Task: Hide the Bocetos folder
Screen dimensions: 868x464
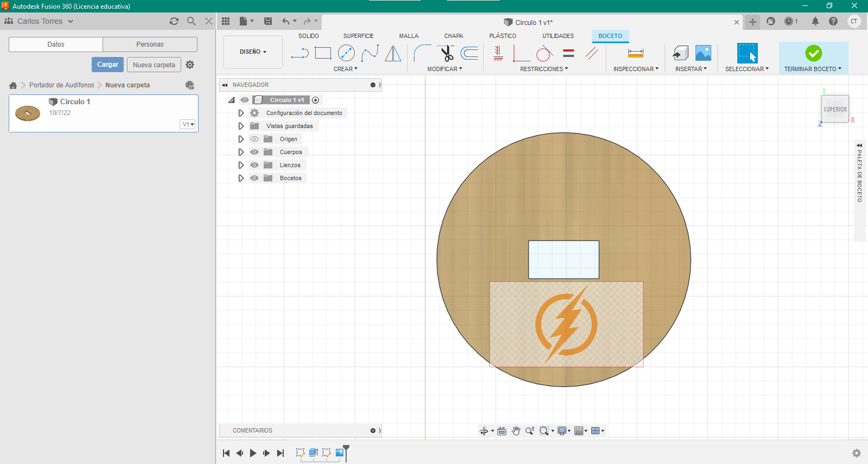Action: point(254,178)
